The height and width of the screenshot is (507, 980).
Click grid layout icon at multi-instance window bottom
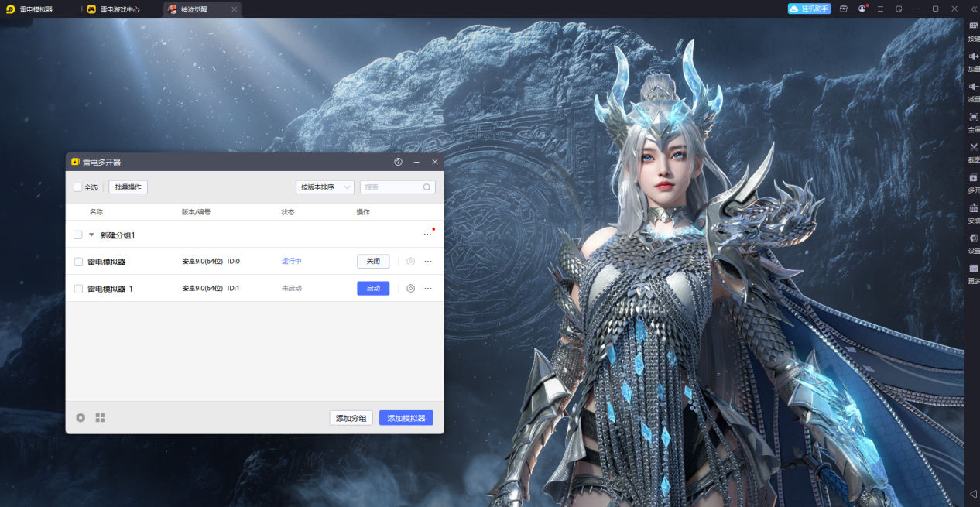(x=100, y=418)
